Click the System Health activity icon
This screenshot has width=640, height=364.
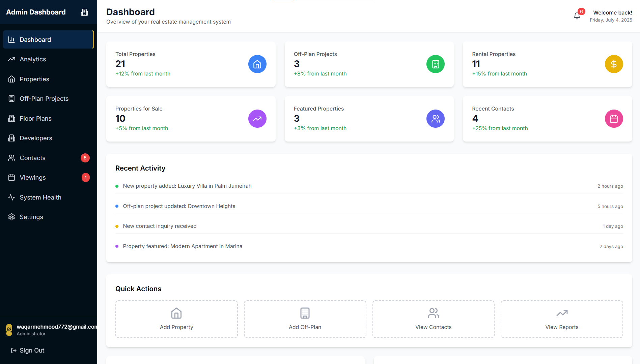(11, 197)
